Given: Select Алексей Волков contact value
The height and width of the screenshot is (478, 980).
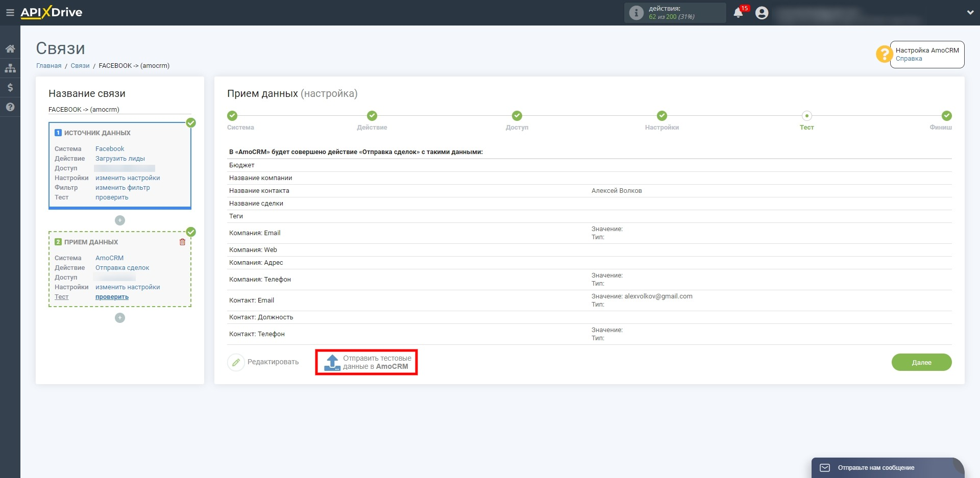Looking at the screenshot, I should pos(617,191).
